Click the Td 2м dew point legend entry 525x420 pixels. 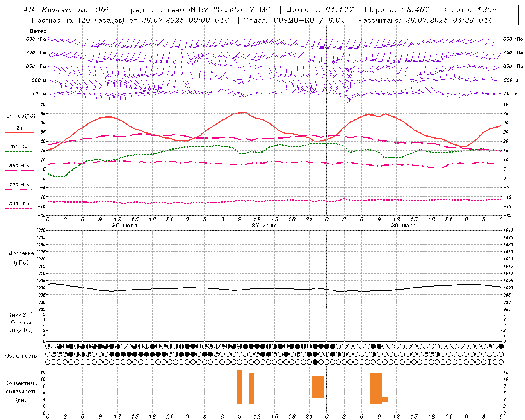click(x=19, y=147)
